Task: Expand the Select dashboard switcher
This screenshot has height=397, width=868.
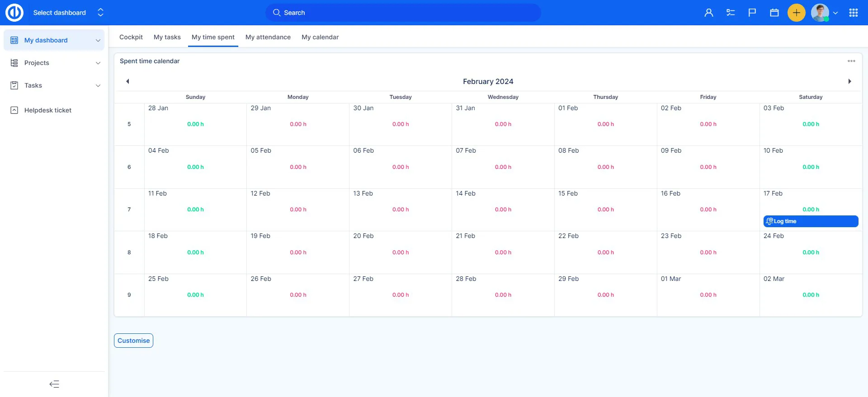Action: tap(100, 13)
